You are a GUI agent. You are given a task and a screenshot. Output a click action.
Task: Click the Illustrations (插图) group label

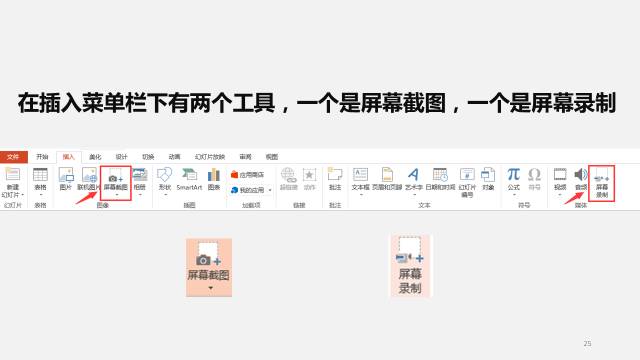(189, 205)
